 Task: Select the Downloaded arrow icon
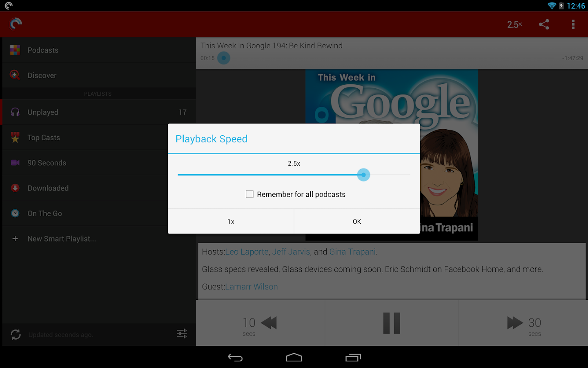coord(15,188)
